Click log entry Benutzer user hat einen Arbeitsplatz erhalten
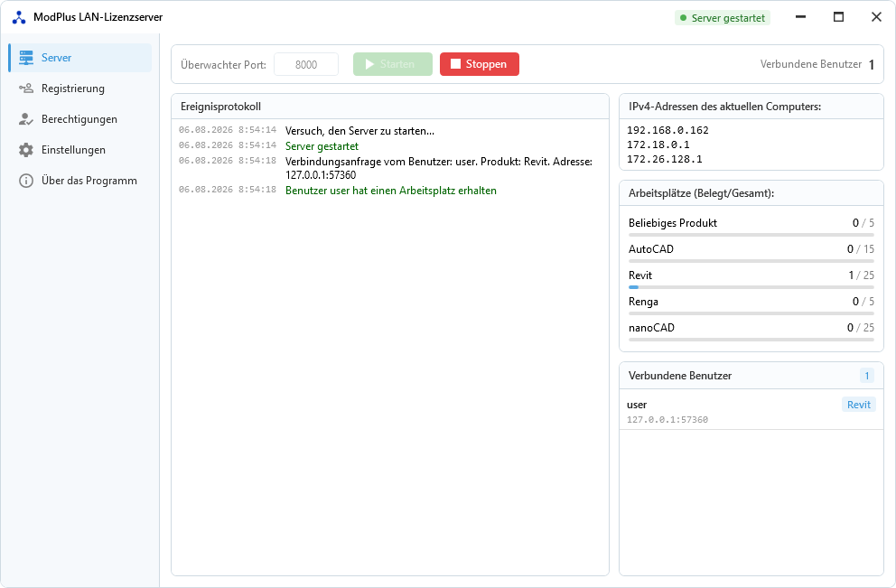The image size is (896, 588). pos(391,191)
